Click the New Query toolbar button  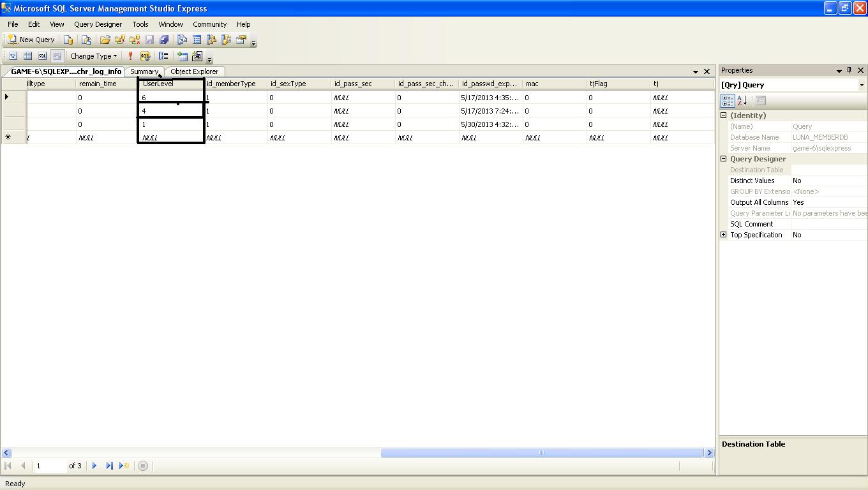pyautogui.click(x=31, y=40)
